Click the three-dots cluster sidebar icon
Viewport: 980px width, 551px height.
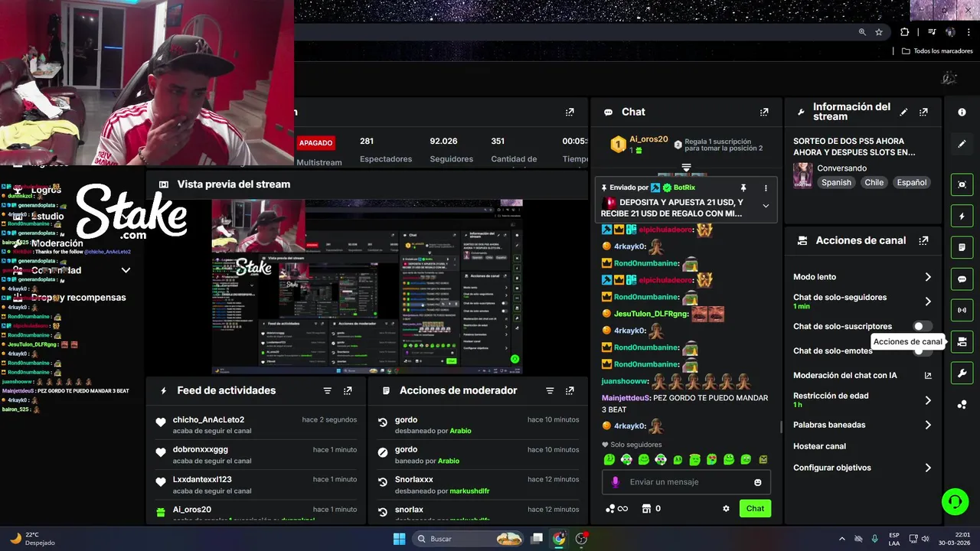pos(962,405)
